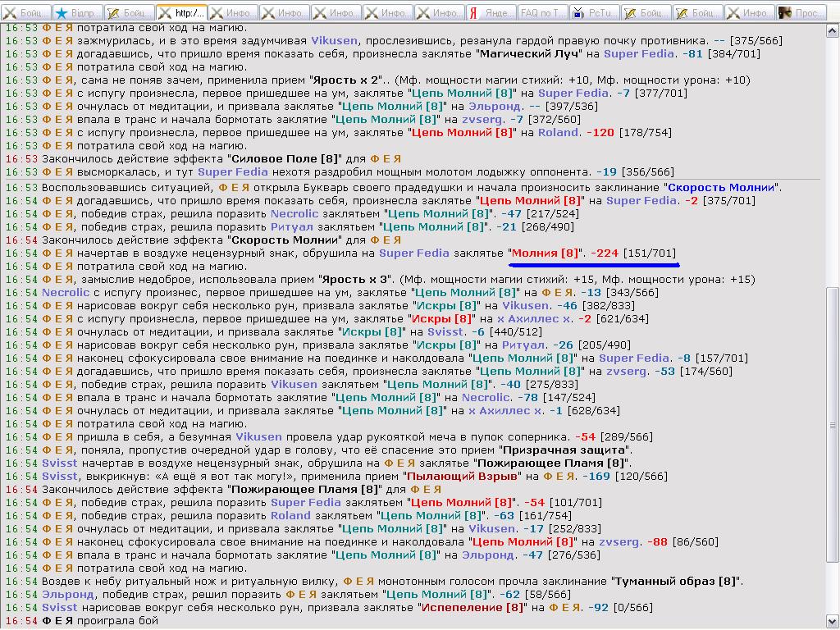Open 'х Ахиллес х' link in the -1 line
840x630 pixels.
(505, 410)
